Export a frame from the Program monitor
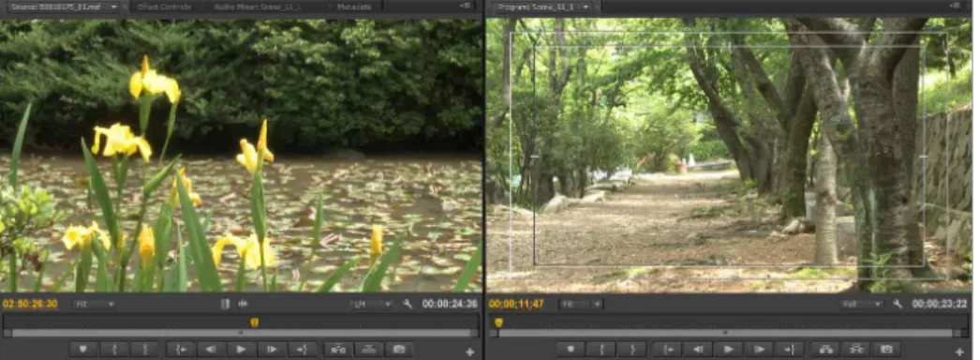The height and width of the screenshot is (360, 980). point(886,350)
